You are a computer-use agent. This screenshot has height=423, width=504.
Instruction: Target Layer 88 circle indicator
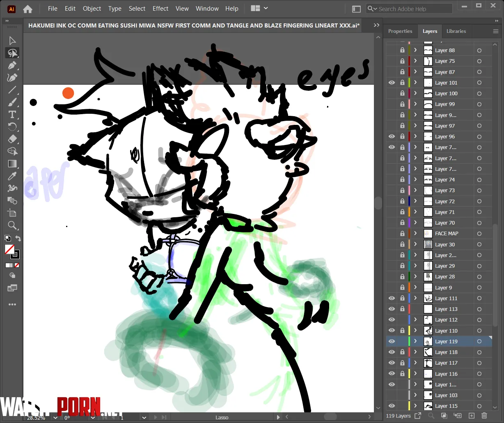(x=479, y=50)
